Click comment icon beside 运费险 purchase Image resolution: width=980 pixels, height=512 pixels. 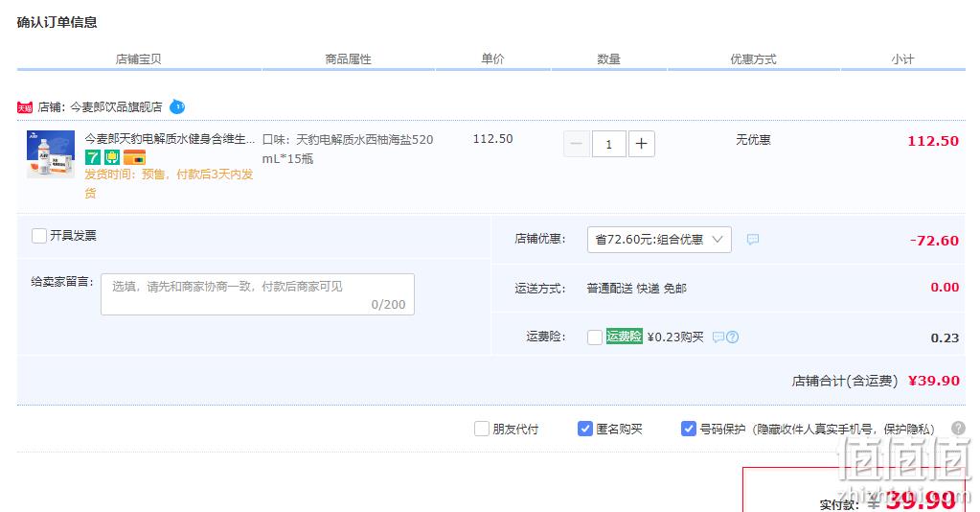718,337
